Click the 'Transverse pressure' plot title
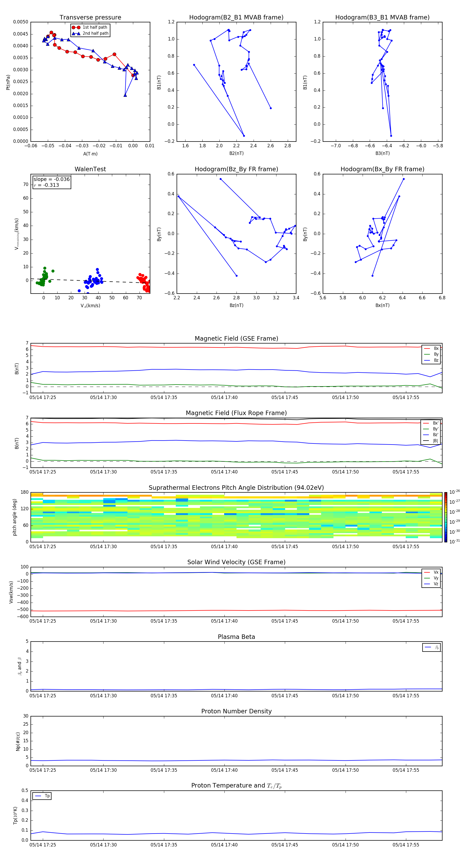 pos(90,18)
